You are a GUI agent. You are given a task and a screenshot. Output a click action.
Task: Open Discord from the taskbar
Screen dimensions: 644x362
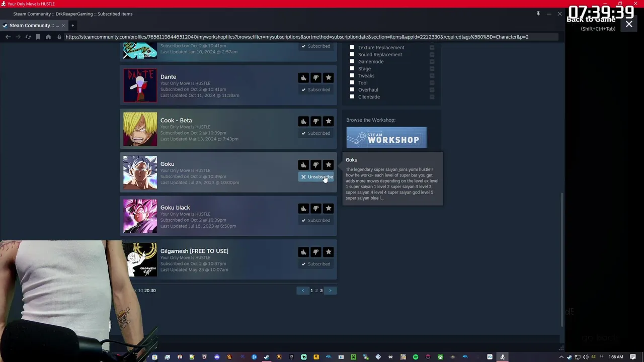pyautogui.click(x=217, y=357)
